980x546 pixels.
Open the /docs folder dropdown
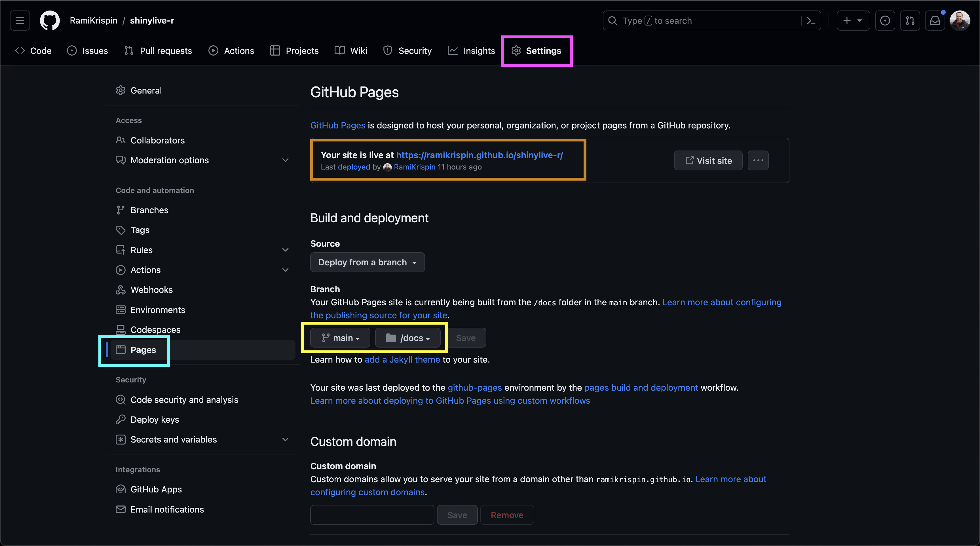408,338
